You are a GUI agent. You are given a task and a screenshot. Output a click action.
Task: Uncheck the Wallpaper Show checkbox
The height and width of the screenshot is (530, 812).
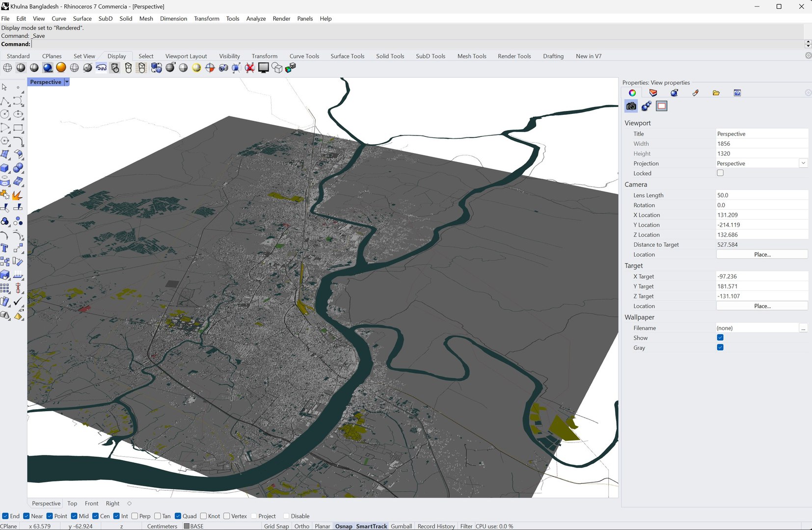[720, 338]
